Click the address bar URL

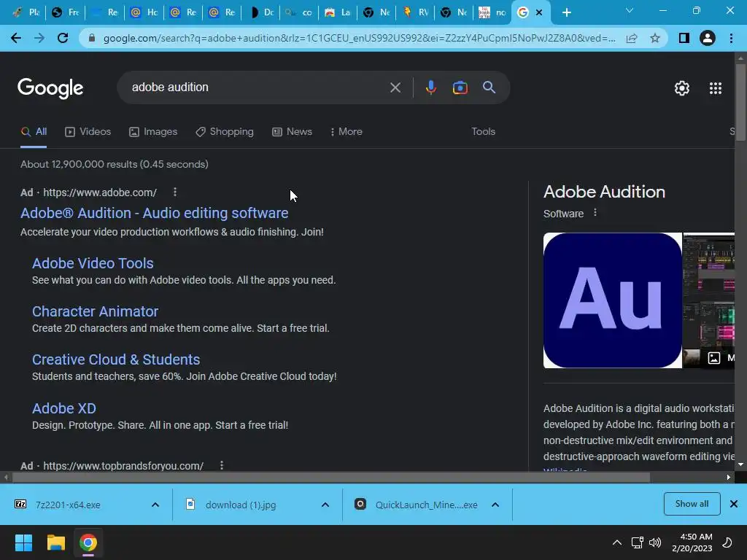point(359,38)
